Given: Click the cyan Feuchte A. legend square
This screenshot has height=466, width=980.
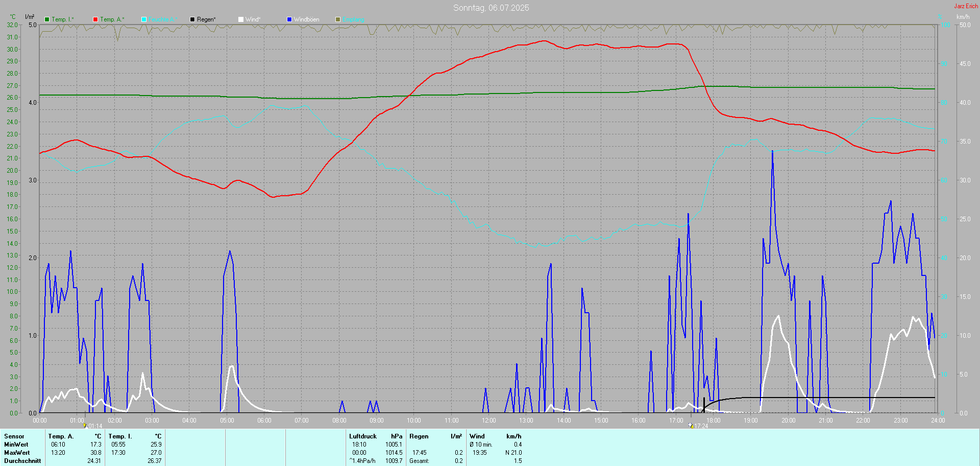Looking at the screenshot, I should coord(144,19).
